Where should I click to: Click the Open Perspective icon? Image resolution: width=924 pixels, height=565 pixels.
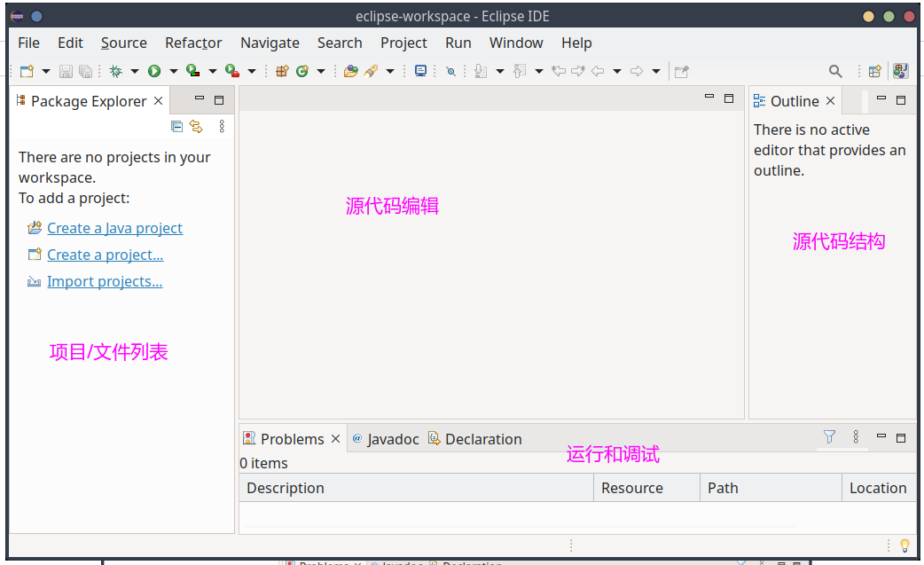874,71
